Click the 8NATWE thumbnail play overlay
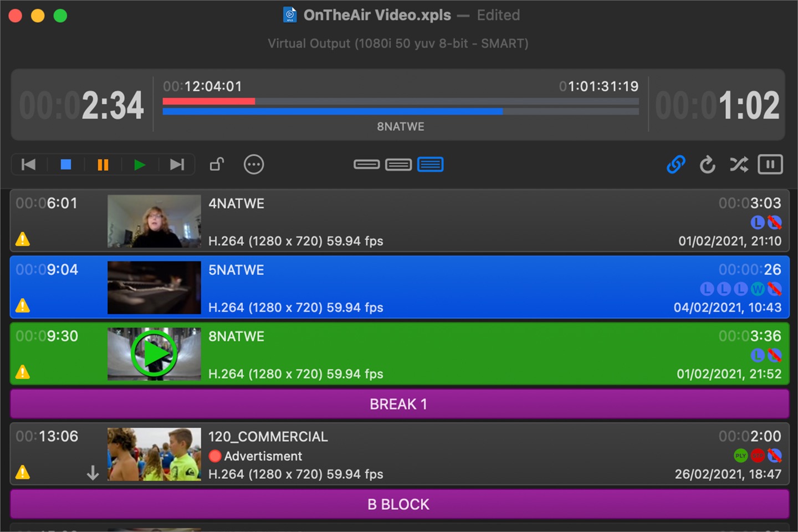Viewport: 798px width, 532px height. [x=154, y=354]
